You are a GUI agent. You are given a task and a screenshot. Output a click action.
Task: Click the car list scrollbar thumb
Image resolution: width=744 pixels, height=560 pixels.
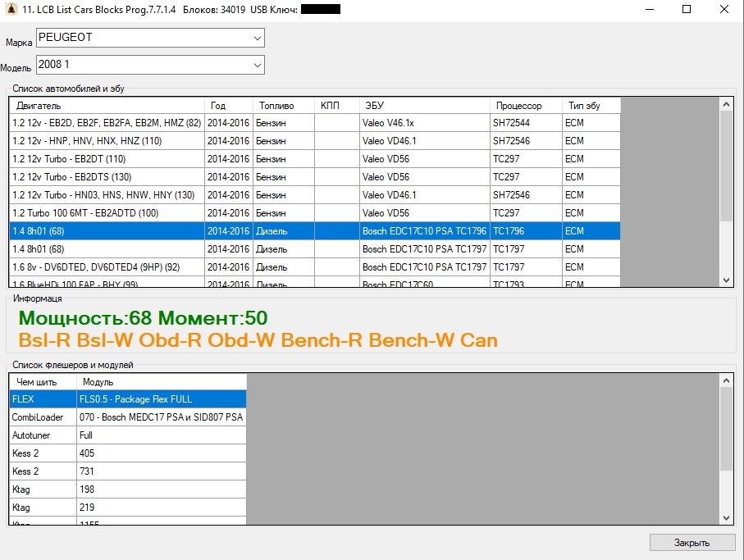tap(726, 166)
